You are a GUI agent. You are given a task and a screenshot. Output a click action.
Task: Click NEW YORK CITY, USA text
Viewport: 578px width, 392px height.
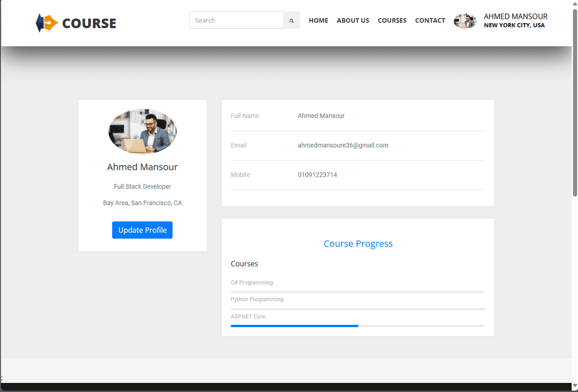pyautogui.click(x=514, y=25)
